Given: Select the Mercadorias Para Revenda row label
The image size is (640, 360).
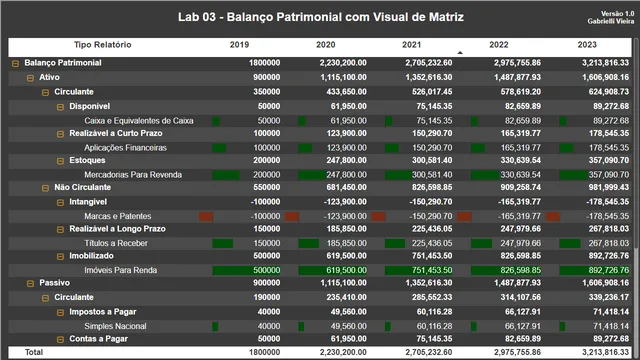Looking at the screenshot, I should [x=133, y=175].
